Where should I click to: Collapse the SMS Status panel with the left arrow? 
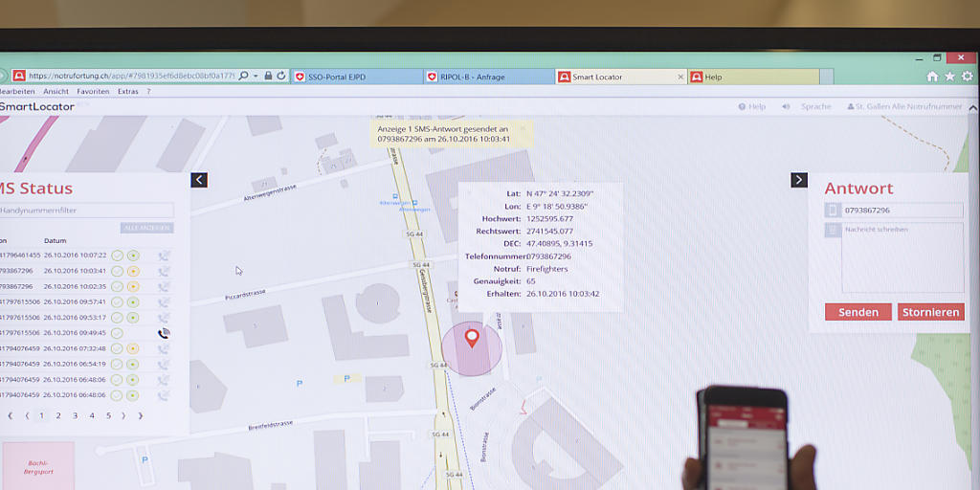pyautogui.click(x=199, y=180)
